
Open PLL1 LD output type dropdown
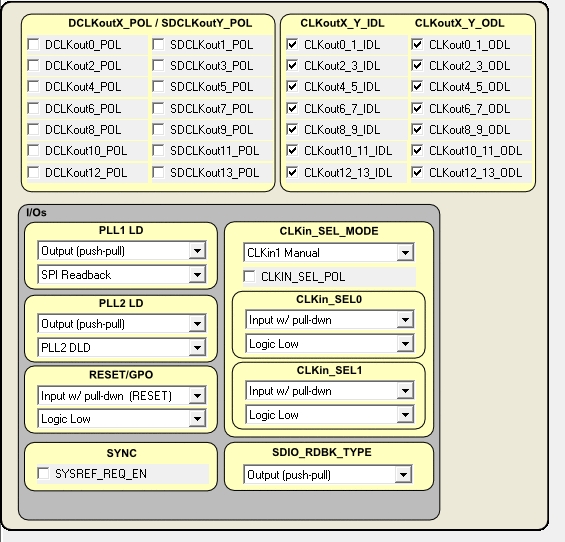click(122, 250)
